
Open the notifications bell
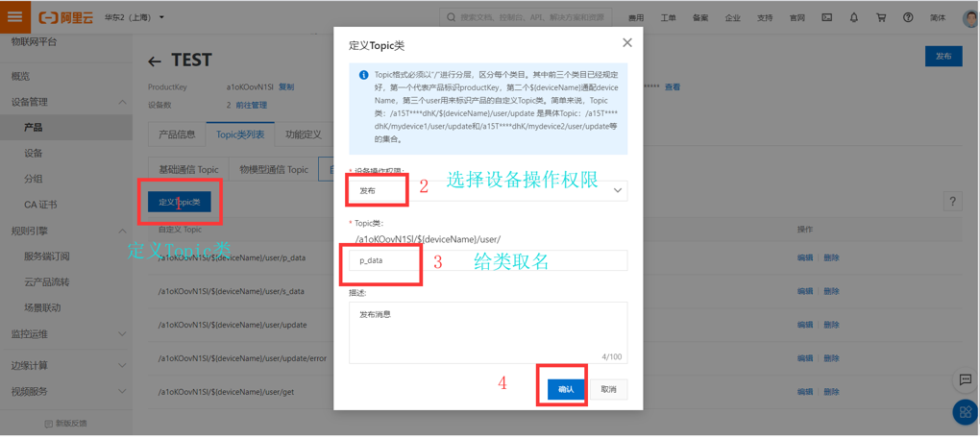pos(854,17)
